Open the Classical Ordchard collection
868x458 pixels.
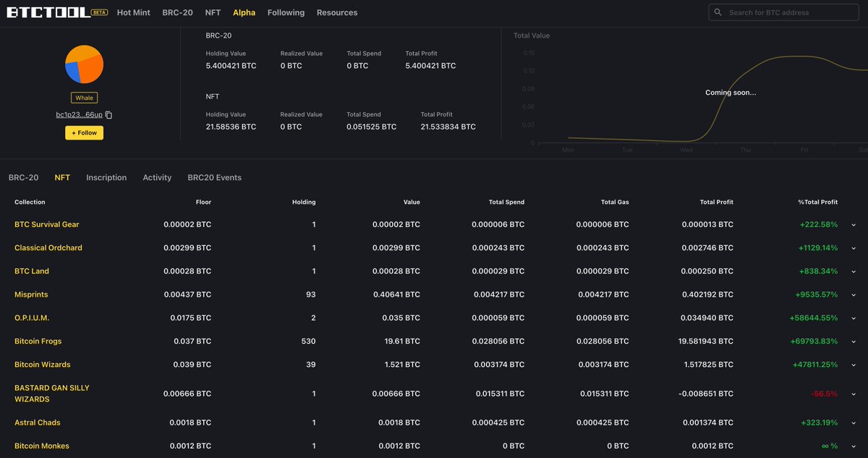(48, 247)
